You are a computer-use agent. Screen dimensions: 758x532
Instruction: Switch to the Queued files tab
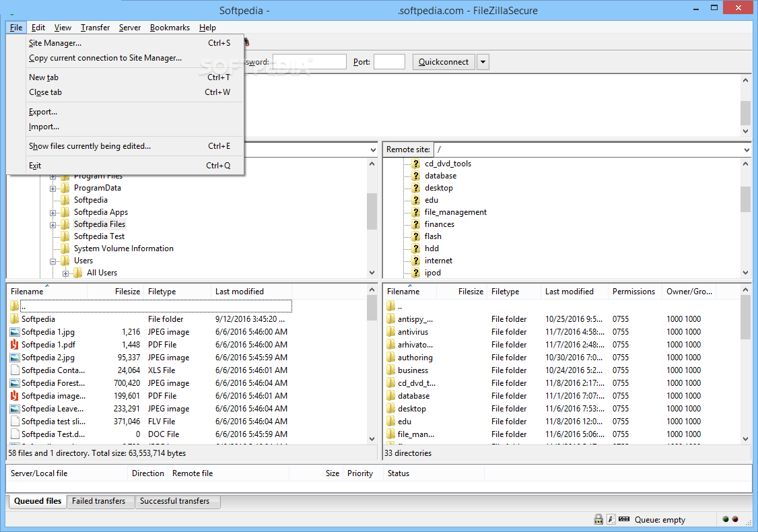(38, 501)
